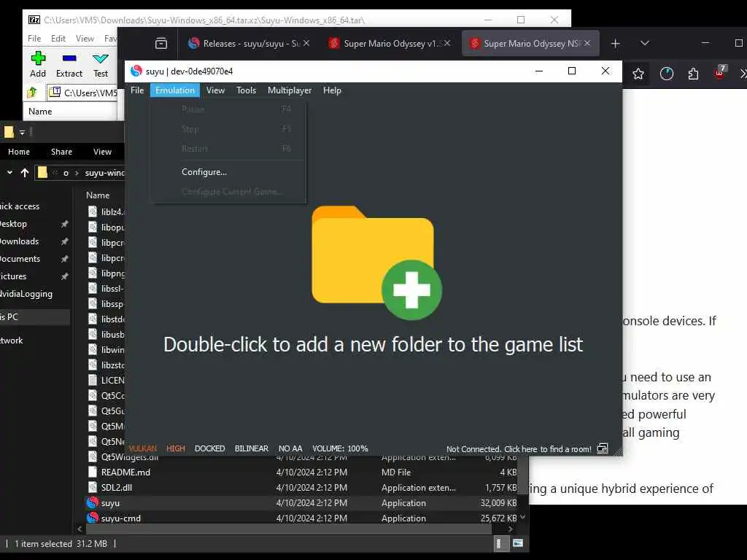Screen dimensions: 747x560
Task: Click the File Explorer up arrow
Action: click(25, 172)
